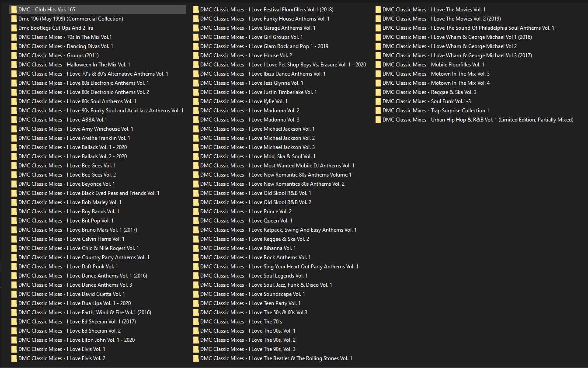
Task: Click folder icon for Trap Surprise Collection 1
Action: (378, 111)
